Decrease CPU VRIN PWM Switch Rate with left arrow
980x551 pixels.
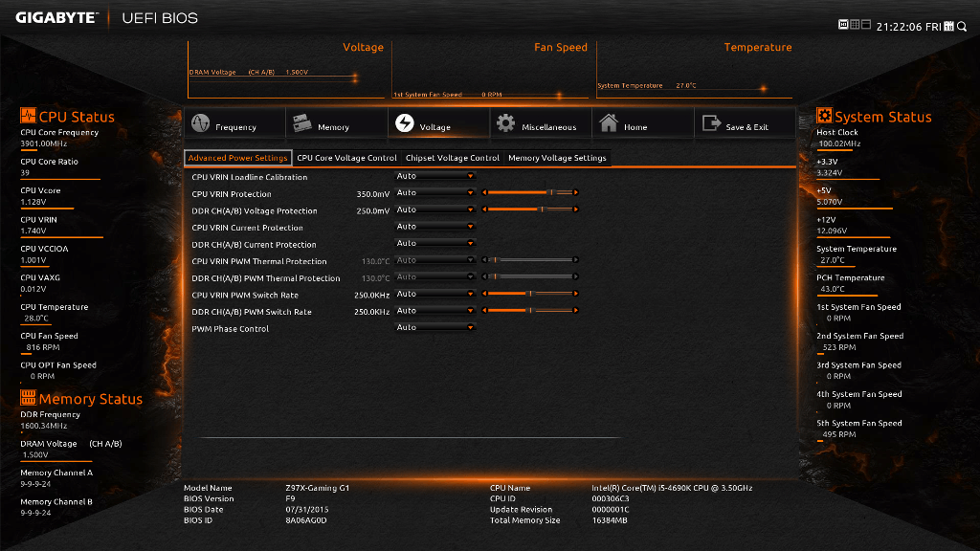tap(484, 294)
